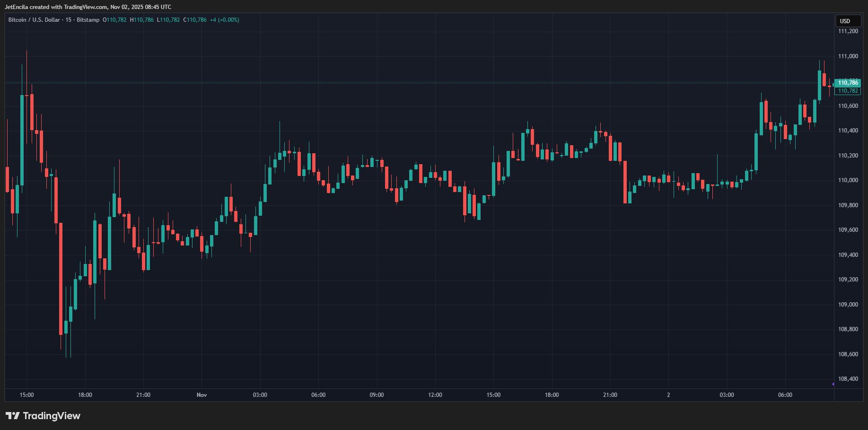Click the green 110,786 current price label
Screen dimensions: 868x430
[x=847, y=83]
